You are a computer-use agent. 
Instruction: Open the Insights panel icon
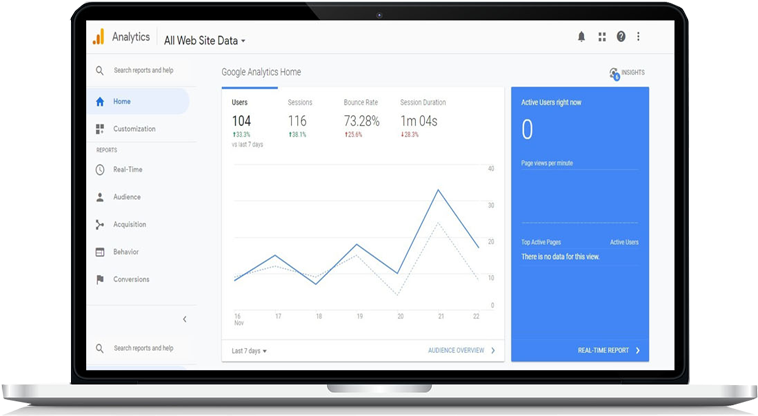click(614, 73)
